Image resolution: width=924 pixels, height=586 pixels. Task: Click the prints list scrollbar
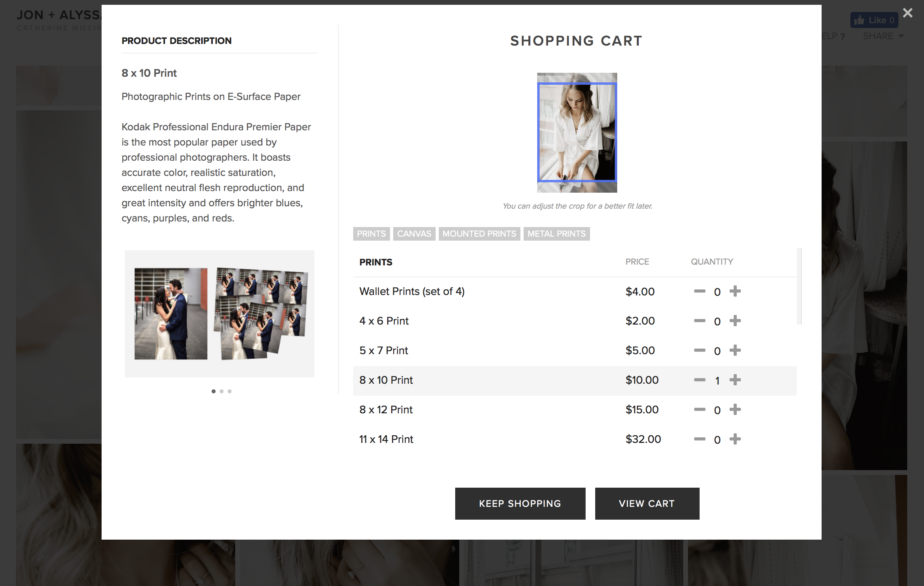point(799,286)
